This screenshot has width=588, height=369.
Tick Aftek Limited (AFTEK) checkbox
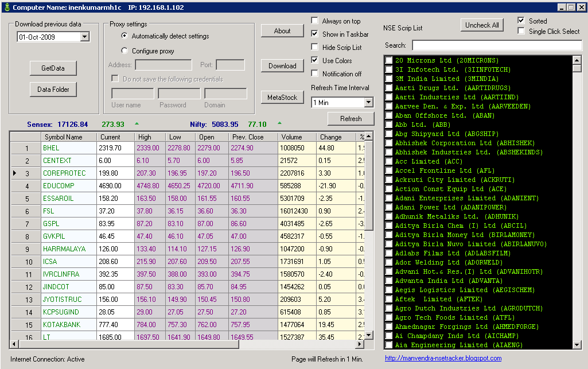pyautogui.click(x=389, y=299)
